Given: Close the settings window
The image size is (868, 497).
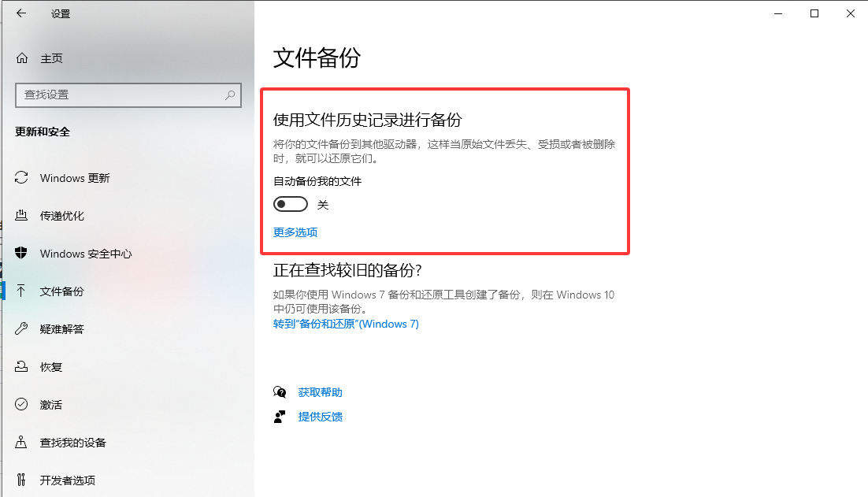Looking at the screenshot, I should pos(851,13).
